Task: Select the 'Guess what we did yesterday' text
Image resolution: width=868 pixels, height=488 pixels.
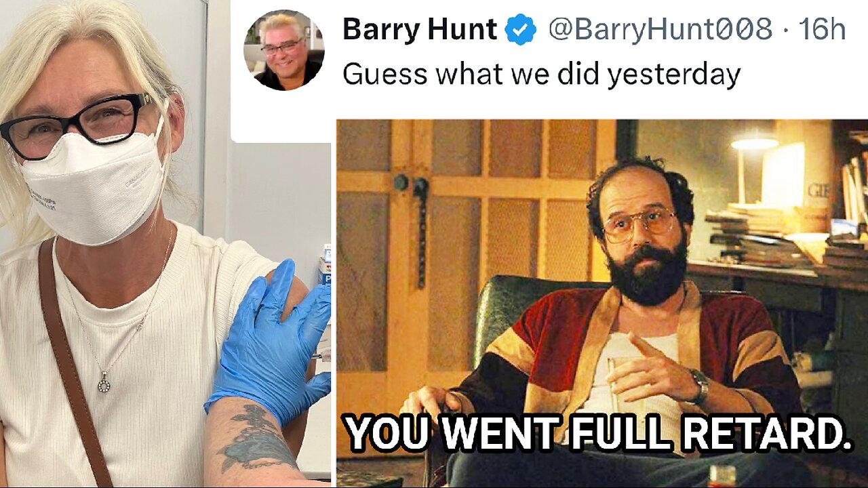Action: point(541,75)
